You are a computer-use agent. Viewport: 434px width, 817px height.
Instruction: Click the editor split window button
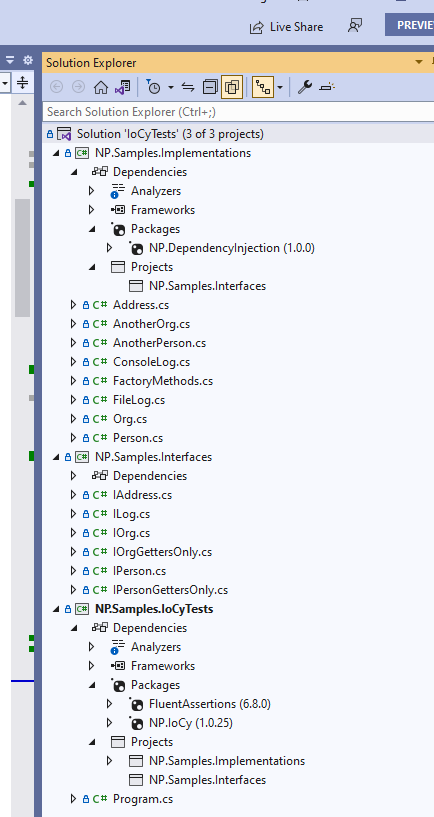22,82
